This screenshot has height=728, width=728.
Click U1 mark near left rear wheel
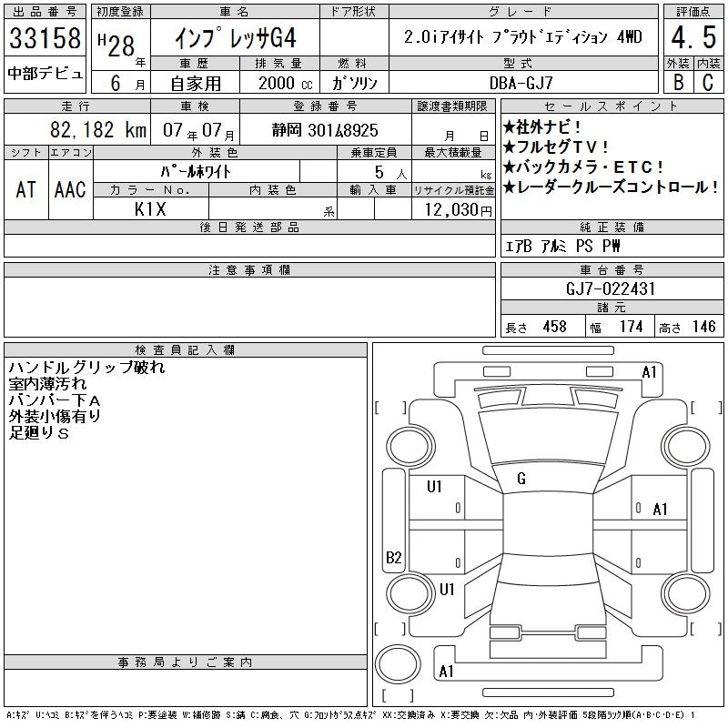pyautogui.click(x=447, y=590)
